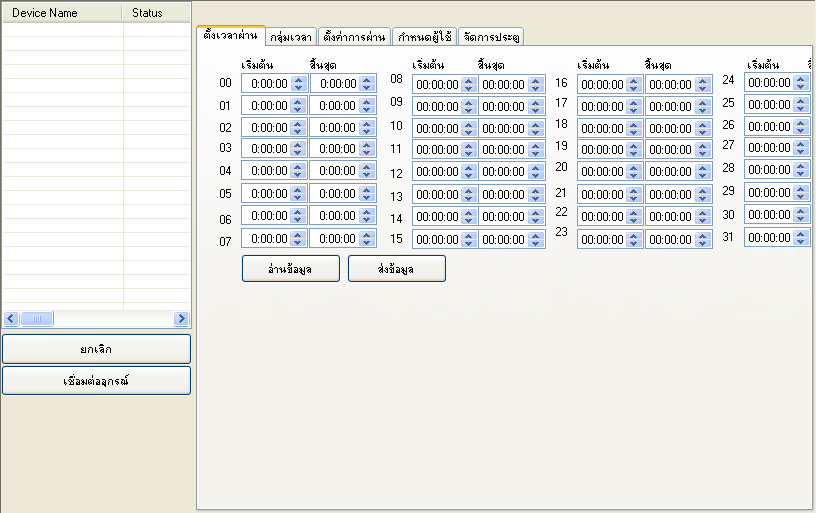Open the กำหนดผู้ใช้ tab
The width and height of the screenshot is (817, 513).
[425, 37]
